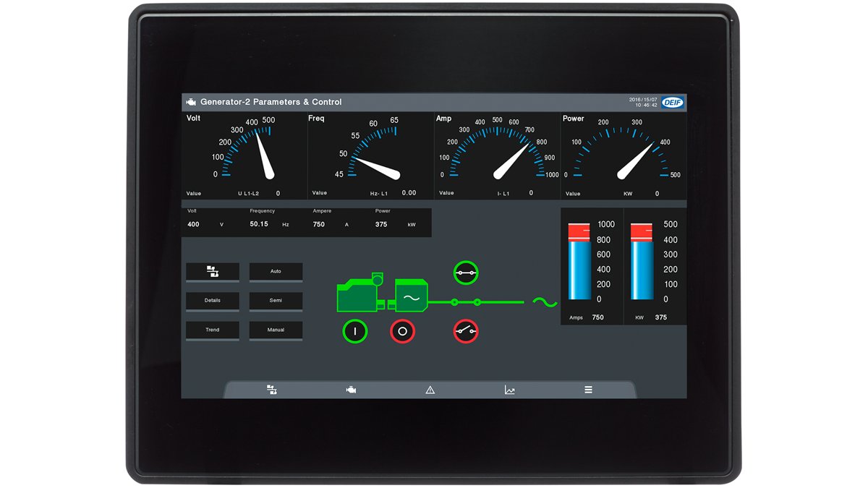Click the red stop (O) button
Screen dimensions: 868x488
403,332
